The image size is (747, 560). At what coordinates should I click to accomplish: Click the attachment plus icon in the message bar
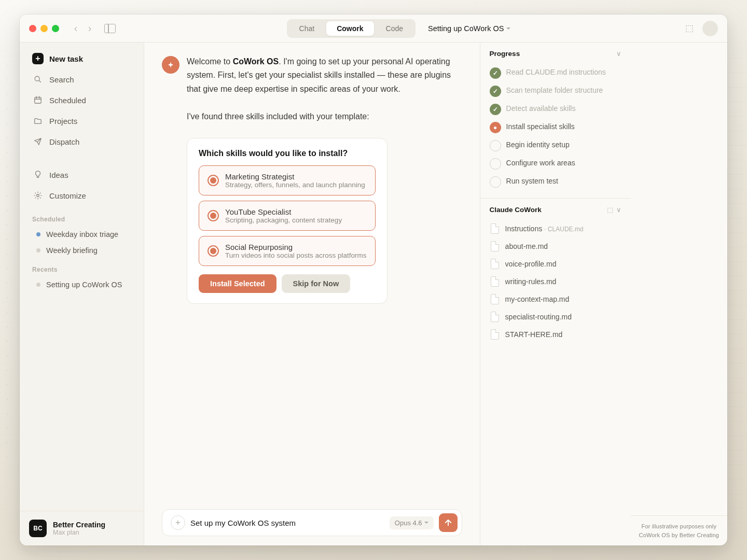tap(178, 523)
